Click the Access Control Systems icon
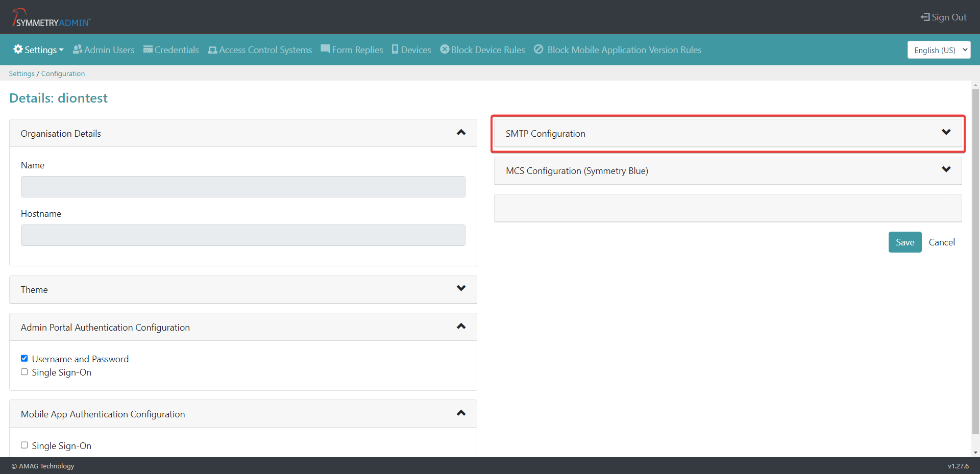 click(212, 50)
